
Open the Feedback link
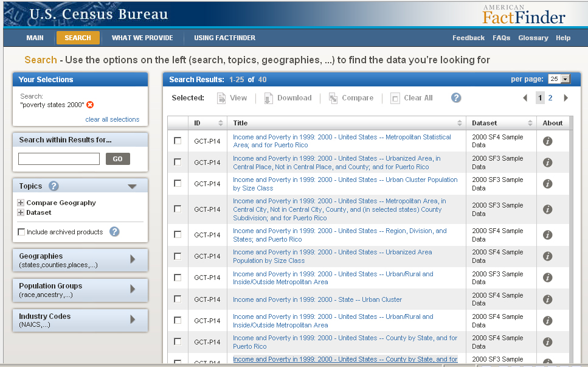coord(468,38)
